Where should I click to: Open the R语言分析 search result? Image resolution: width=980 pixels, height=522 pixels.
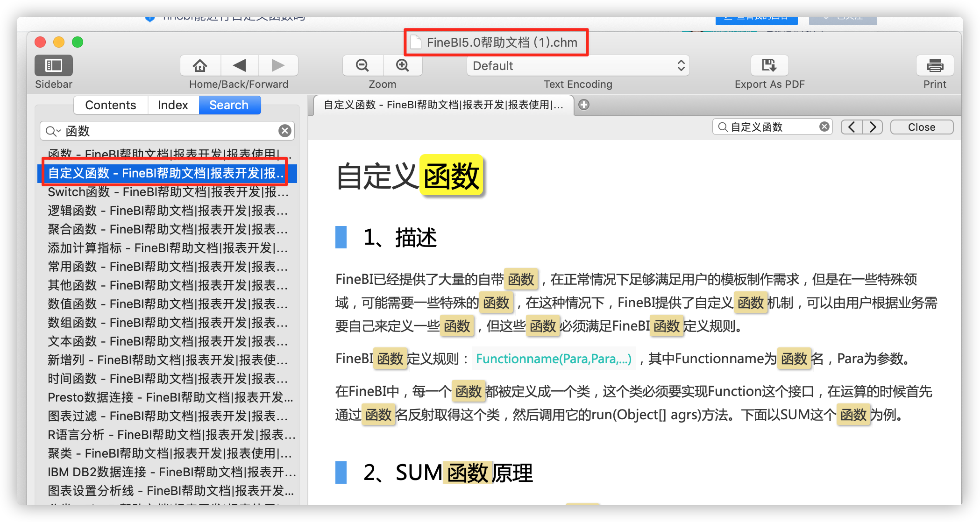click(x=167, y=435)
